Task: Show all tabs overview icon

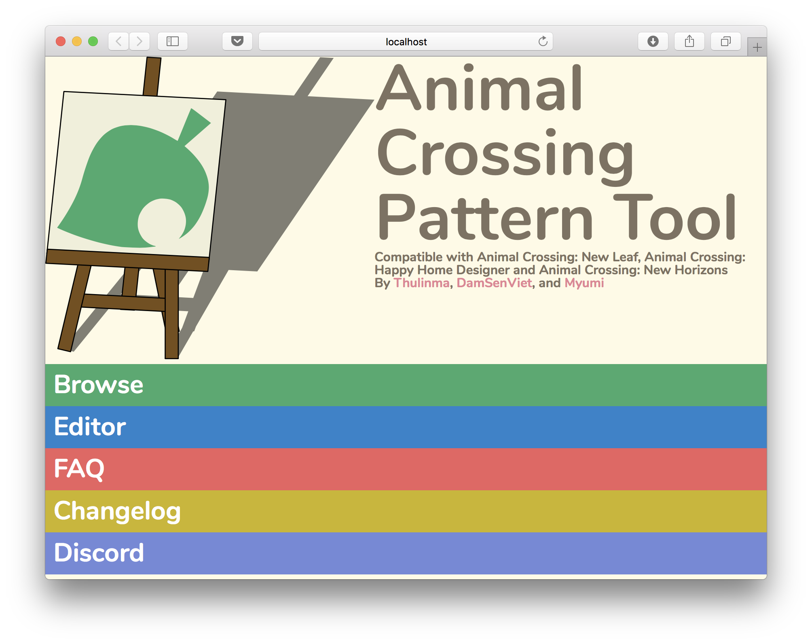Action: (726, 41)
